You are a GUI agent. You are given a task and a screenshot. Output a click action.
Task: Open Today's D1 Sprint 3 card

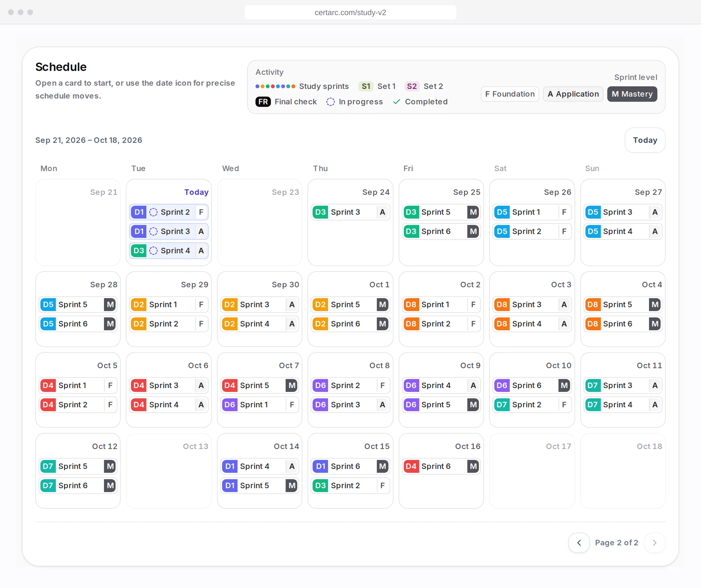pos(169,231)
